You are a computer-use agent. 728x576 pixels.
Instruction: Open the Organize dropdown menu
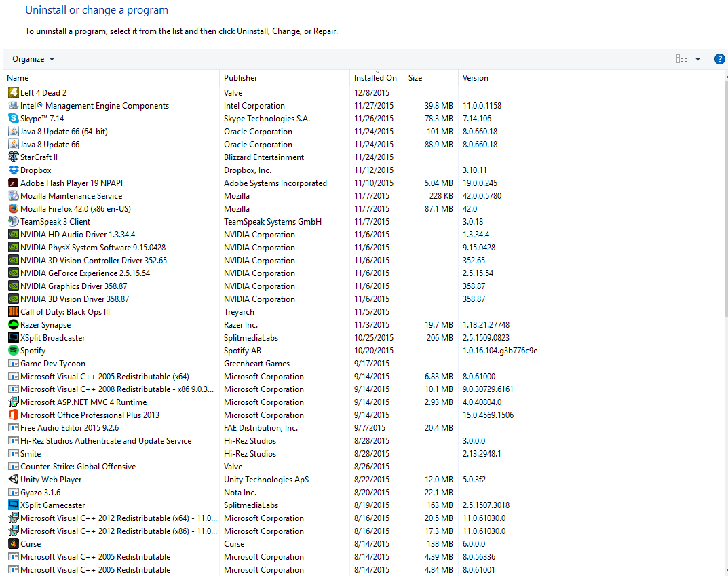click(x=33, y=59)
